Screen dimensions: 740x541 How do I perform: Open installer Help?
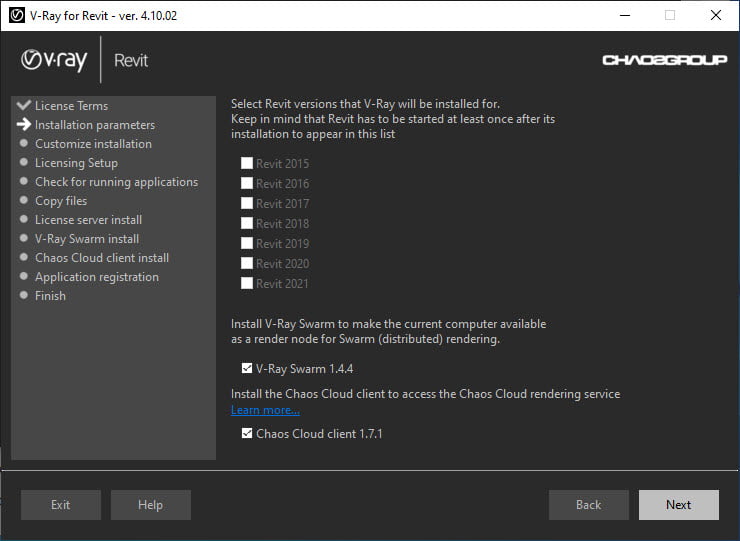click(151, 505)
